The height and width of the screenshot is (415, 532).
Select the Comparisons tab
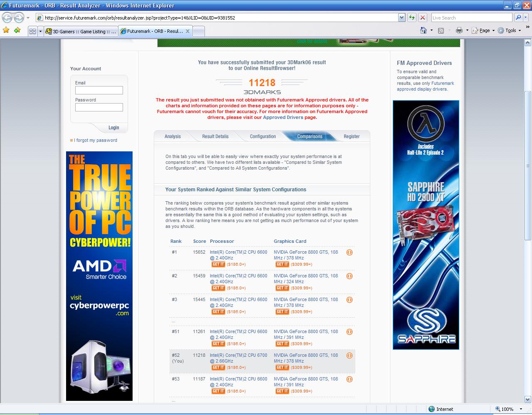[310, 136]
